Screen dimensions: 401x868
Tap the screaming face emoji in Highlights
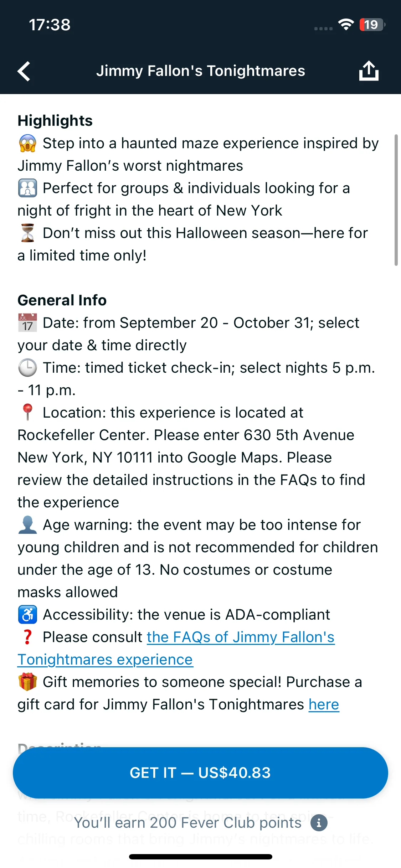[x=27, y=143]
